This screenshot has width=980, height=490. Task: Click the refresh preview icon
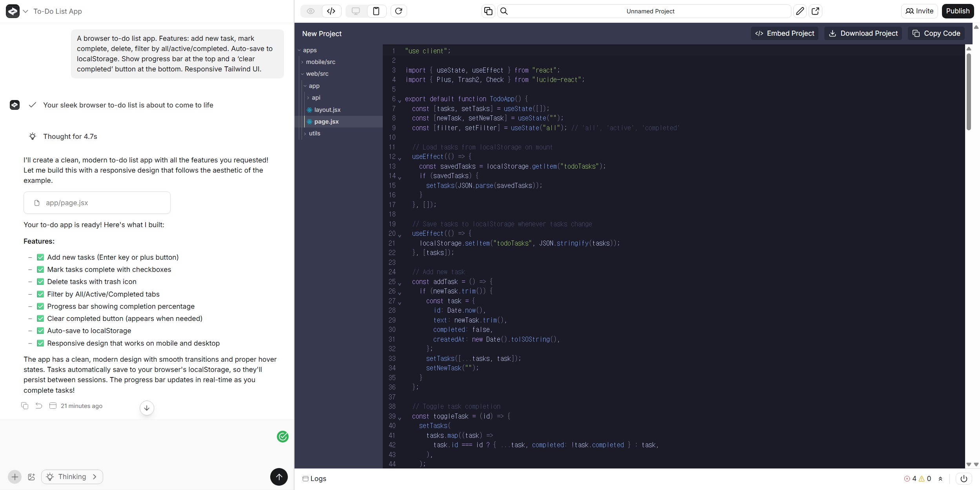click(x=398, y=11)
